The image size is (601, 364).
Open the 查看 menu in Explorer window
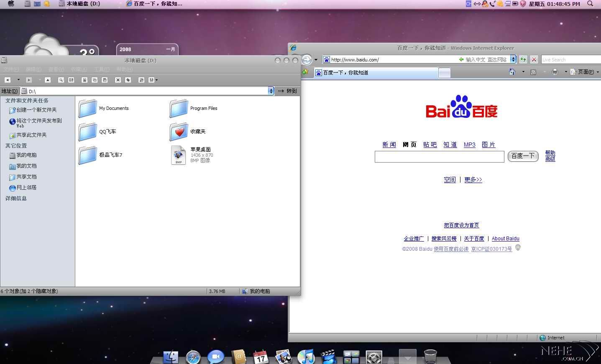tap(56, 69)
